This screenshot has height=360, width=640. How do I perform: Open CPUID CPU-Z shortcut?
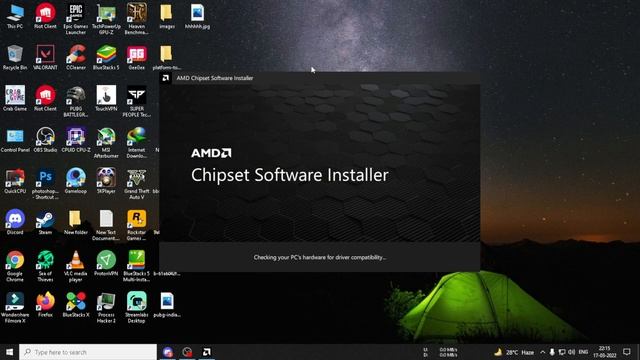click(76, 140)
